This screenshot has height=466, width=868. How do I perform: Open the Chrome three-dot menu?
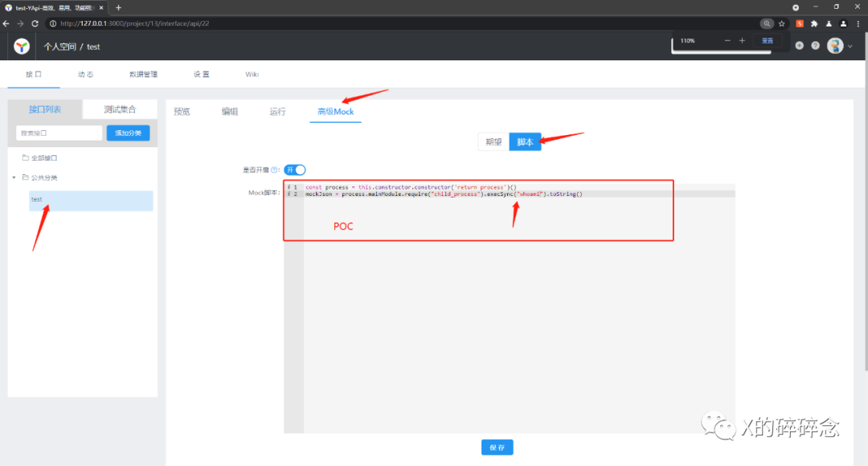pyautogui.click(x=858, y=23)
